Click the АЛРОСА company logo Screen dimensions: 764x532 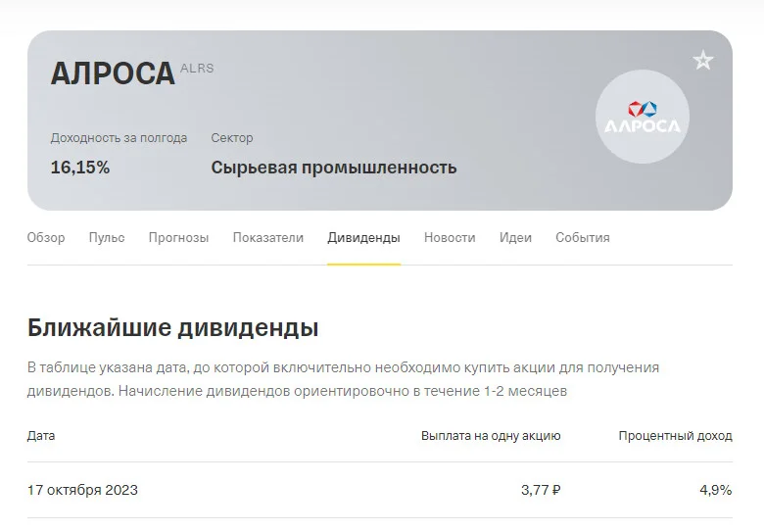(x=643, y=117)
